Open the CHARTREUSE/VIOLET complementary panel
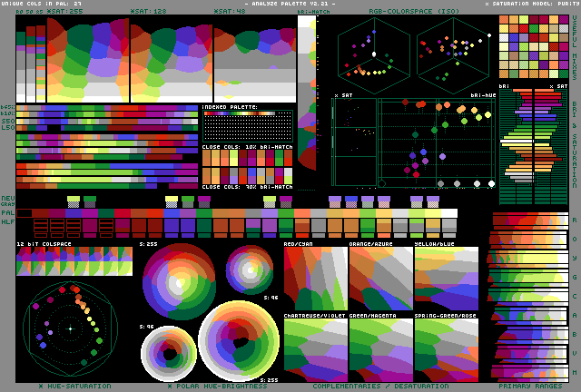Image resolution: width=581 pixels, height=392 pixels. tap(316, 350)
